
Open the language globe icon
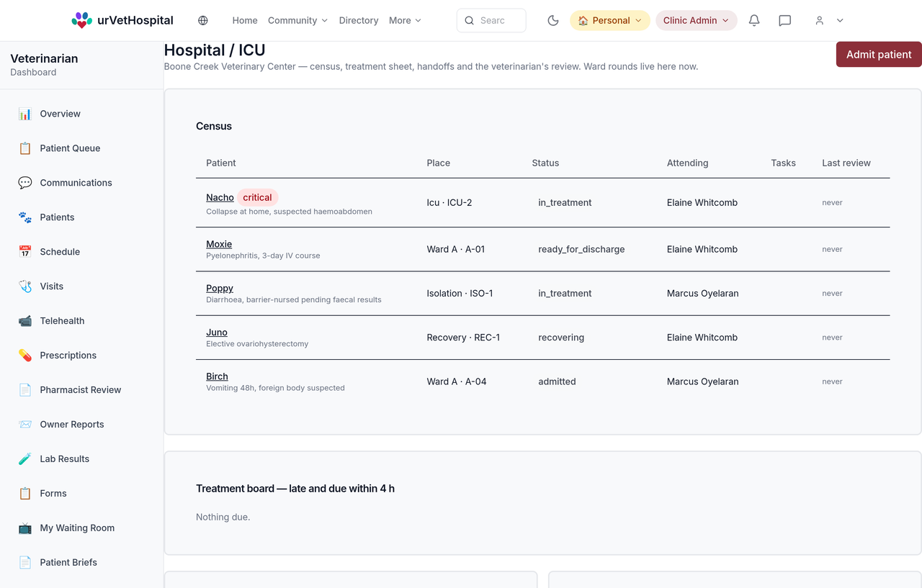pyautogui.click(x=203, y=20)
